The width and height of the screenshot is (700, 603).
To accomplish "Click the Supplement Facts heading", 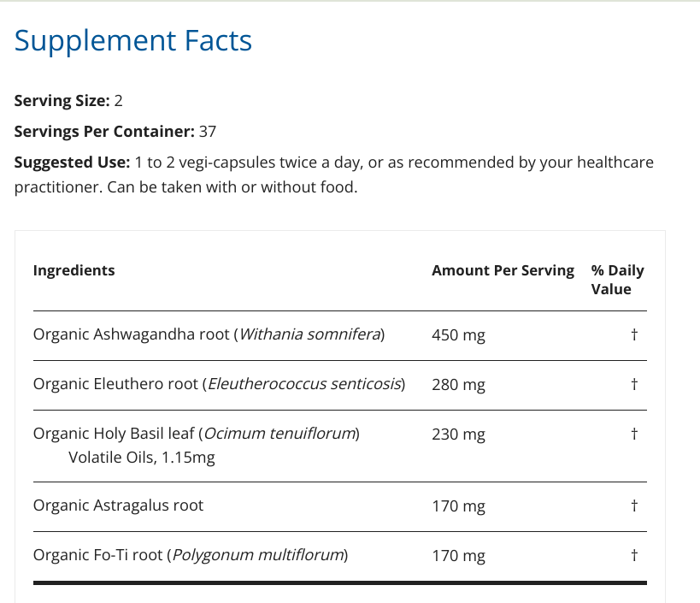I will coord(133,41).
